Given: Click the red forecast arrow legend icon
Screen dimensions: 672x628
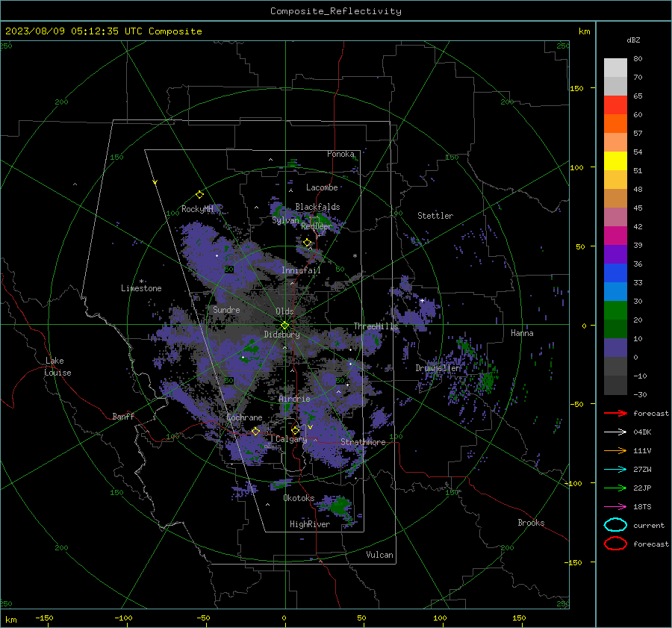Looking at the screenshot, I should pos(615,413).
